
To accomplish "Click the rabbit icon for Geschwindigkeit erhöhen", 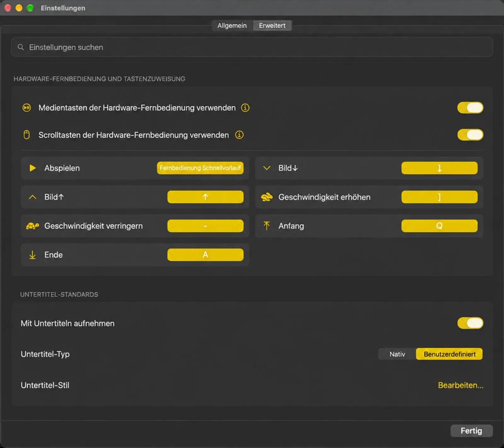I will point(267,197).
